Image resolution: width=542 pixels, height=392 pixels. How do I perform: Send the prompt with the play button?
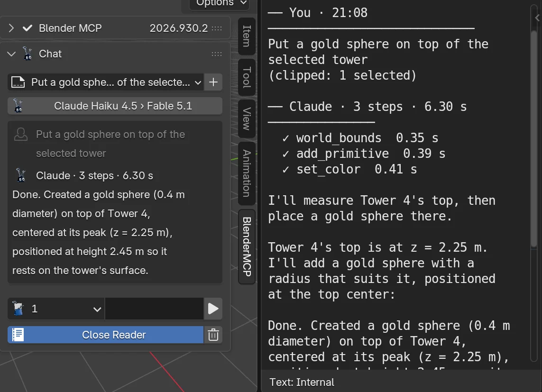click(213, 309)
